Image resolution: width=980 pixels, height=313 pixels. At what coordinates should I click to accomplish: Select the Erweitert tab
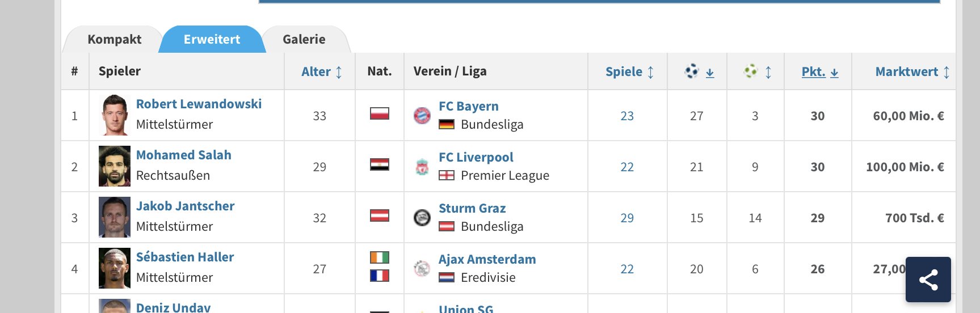point(212,39)
